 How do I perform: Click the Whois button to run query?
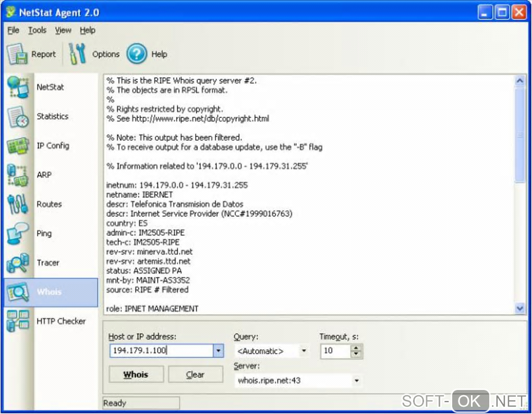pos(136,374)
